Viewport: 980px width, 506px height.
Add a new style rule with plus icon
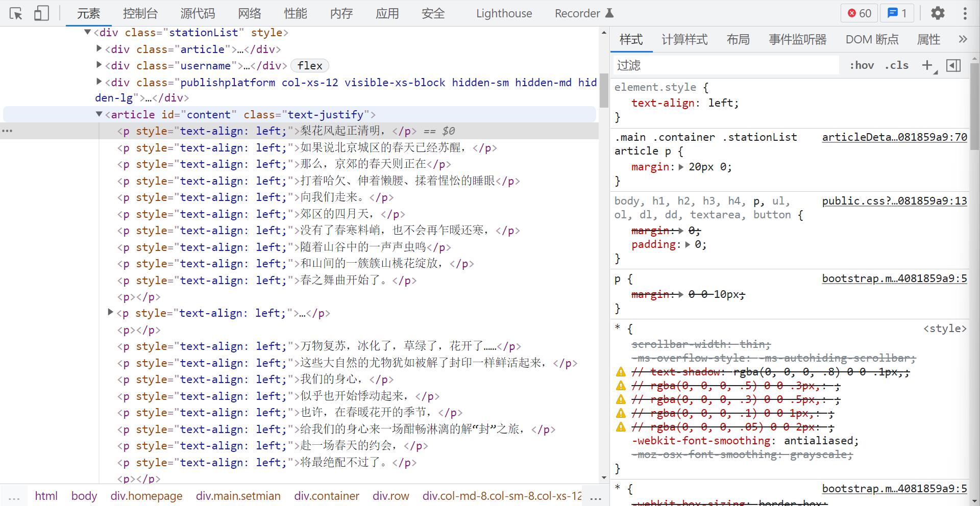(927, 65)
